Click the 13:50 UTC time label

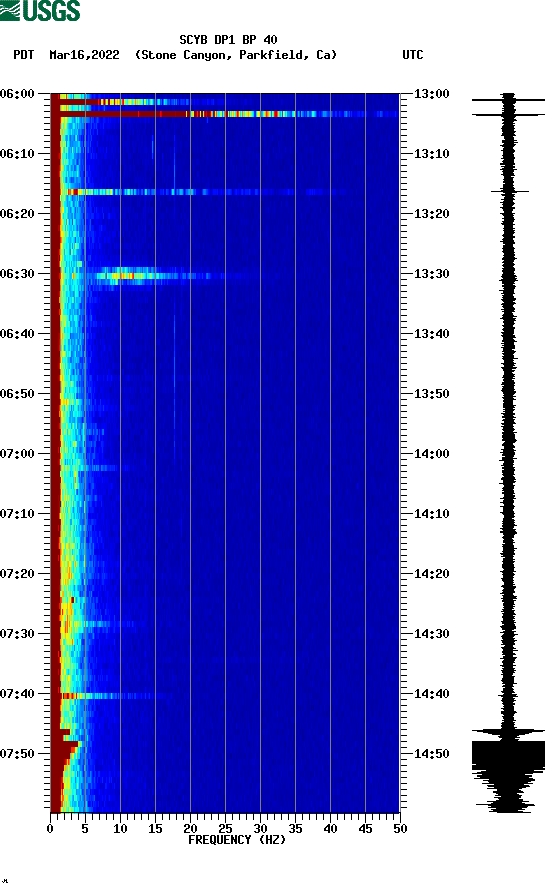pos(431,394)
